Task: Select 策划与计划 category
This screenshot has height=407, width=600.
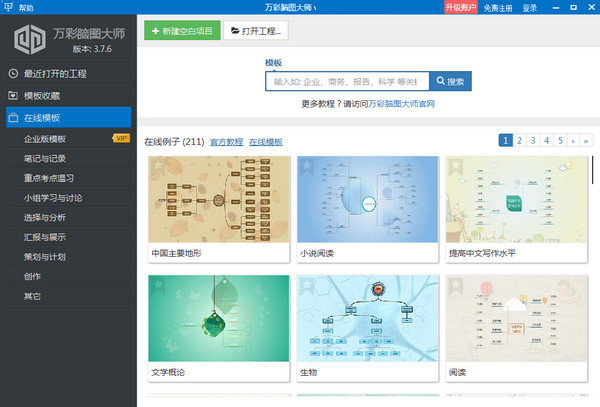Action: (x=45, y=257)
